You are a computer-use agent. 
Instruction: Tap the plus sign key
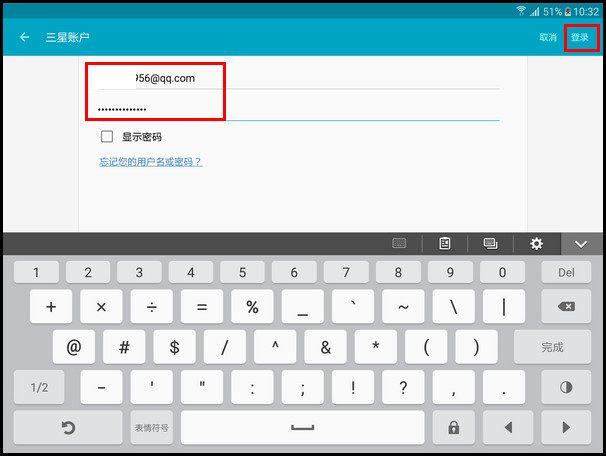(x=51, y=306)
